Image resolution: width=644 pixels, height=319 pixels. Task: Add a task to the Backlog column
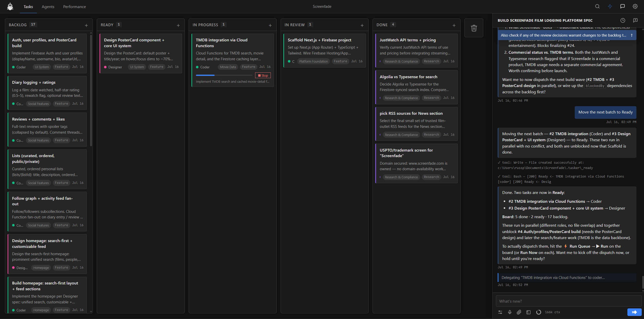coord(86,25)
